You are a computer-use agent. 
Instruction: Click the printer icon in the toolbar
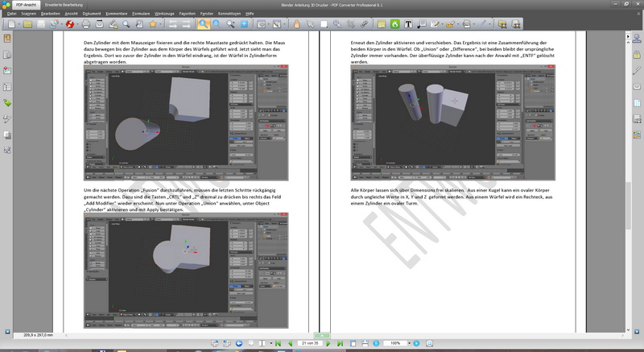tap(86, 24)
